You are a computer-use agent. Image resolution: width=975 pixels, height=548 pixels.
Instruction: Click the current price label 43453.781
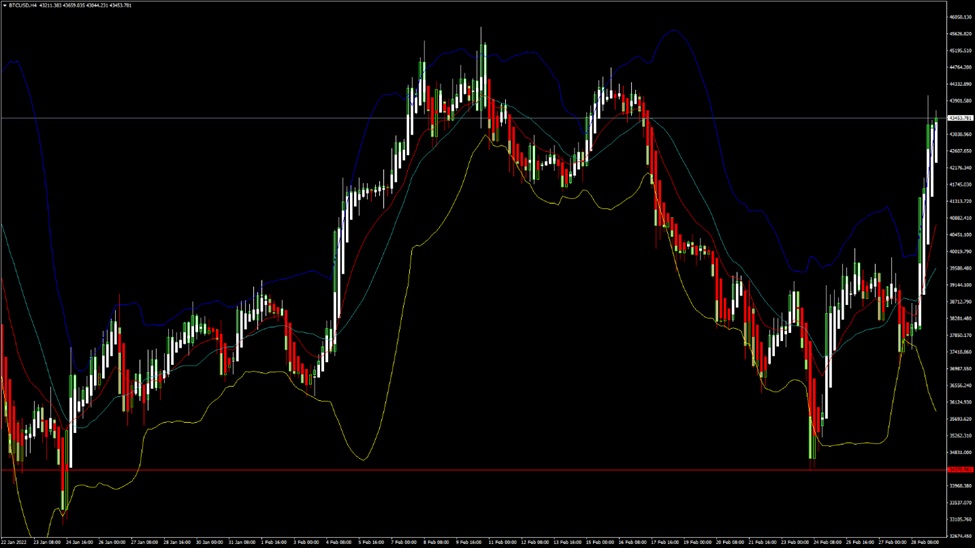point(959,118)
